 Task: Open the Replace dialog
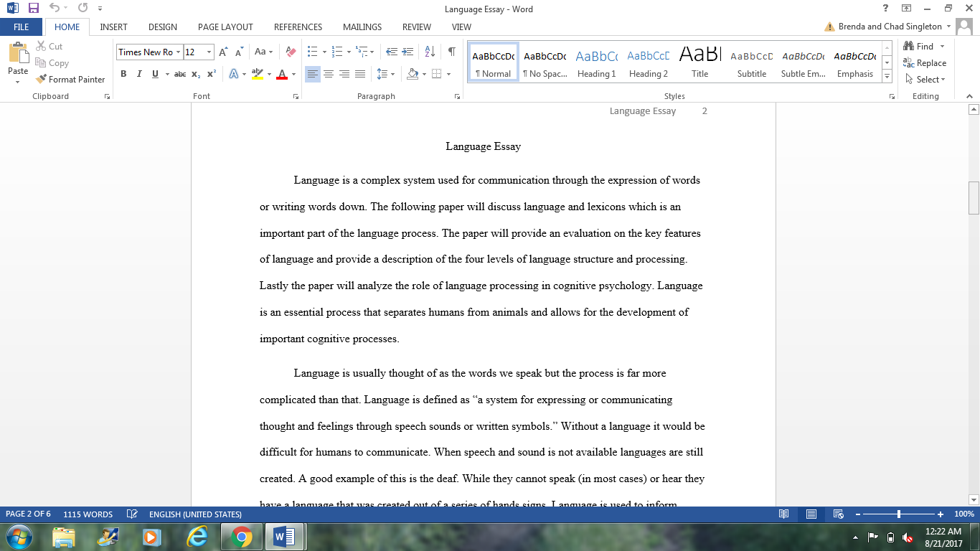925,62
